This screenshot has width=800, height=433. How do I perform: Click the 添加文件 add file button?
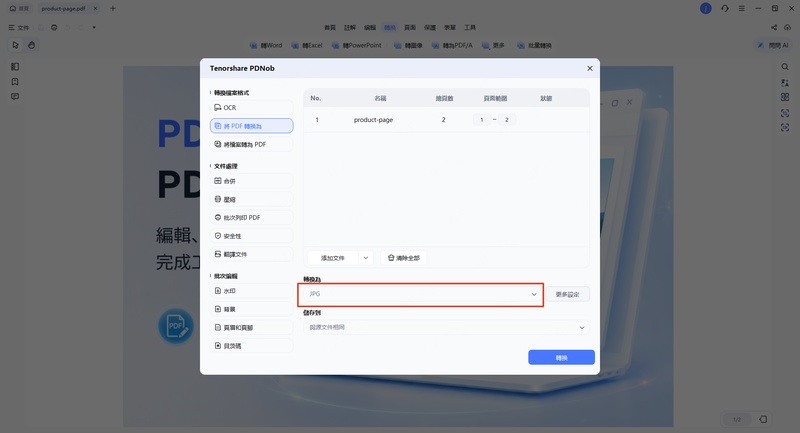pyautogui.click(x=333, y=258)
